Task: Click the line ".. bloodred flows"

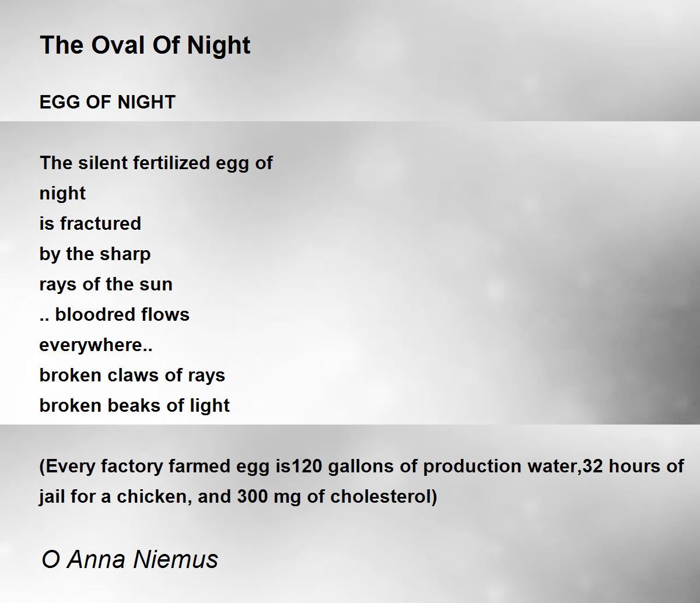Action: tap(114, 314)
